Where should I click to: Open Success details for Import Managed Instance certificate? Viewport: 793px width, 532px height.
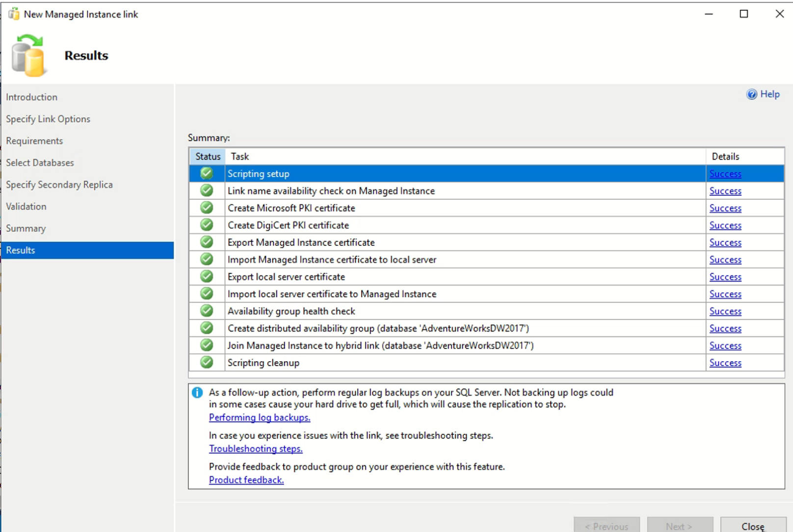coord(725,260)
